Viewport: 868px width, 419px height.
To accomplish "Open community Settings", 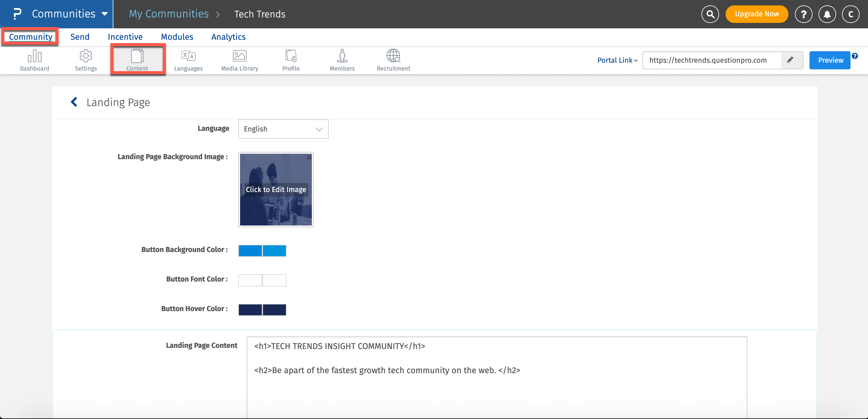I will [86, 60].
